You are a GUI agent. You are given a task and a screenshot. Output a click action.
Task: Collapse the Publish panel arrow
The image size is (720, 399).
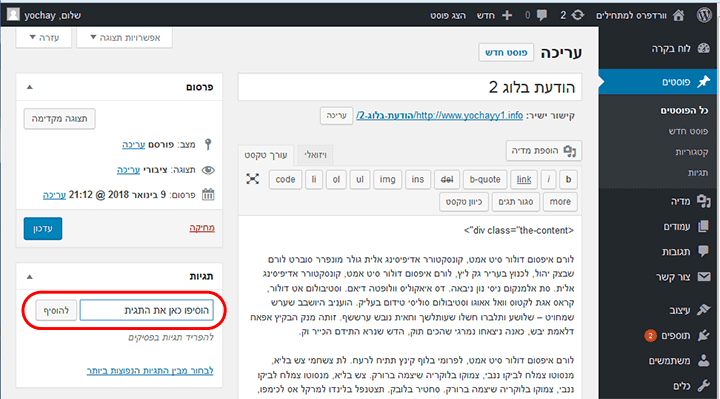(x=30, y=87)
